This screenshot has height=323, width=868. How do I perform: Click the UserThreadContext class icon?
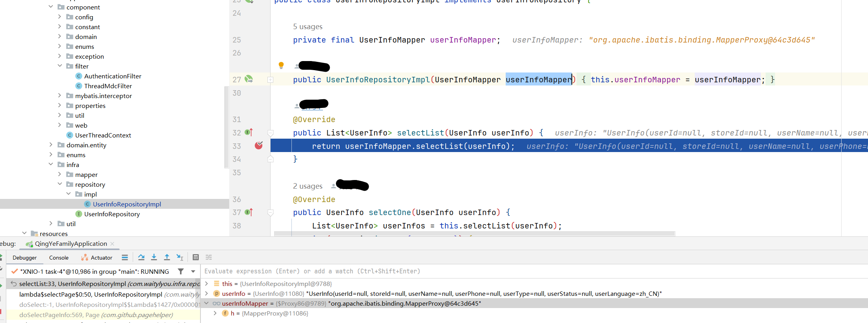coord(70,135)
